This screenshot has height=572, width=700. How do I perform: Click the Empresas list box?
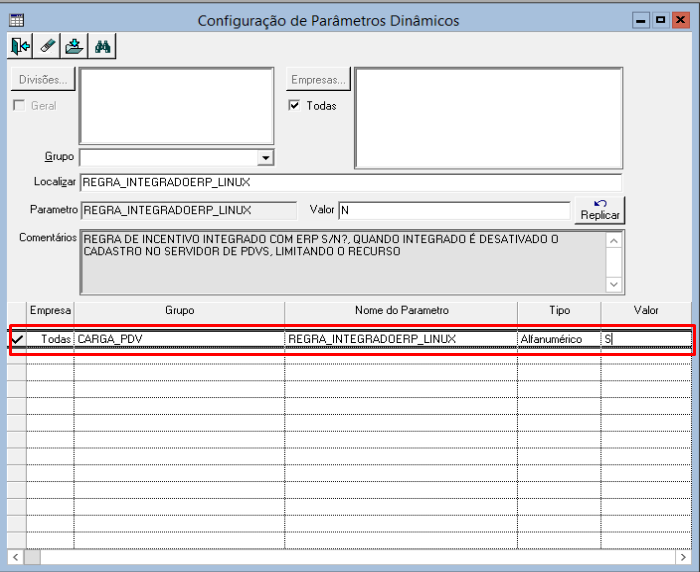pos(488,118)
